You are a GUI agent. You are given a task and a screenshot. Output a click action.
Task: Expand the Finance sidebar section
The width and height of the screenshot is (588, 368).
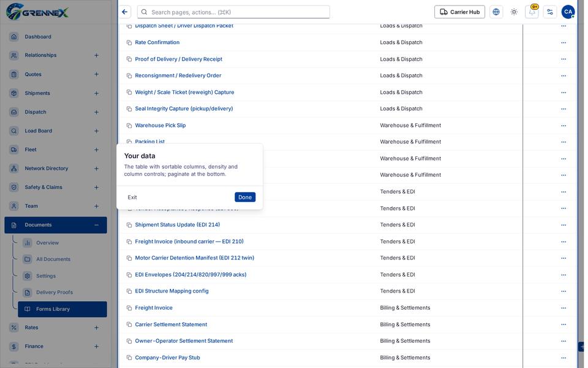(96, 347)
